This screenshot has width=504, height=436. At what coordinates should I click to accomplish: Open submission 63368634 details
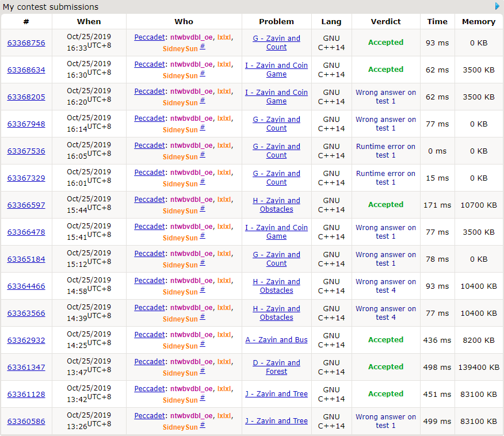(x=26, y=70)
